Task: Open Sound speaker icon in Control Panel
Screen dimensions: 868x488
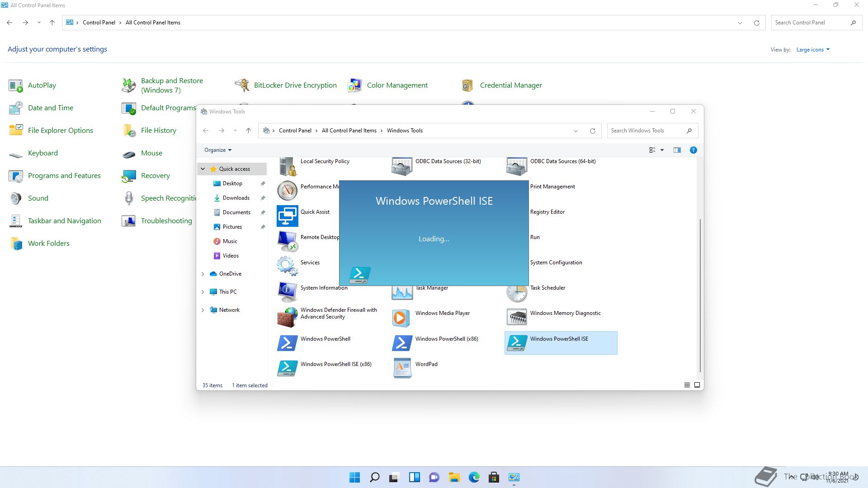Action: pos(16,198)
